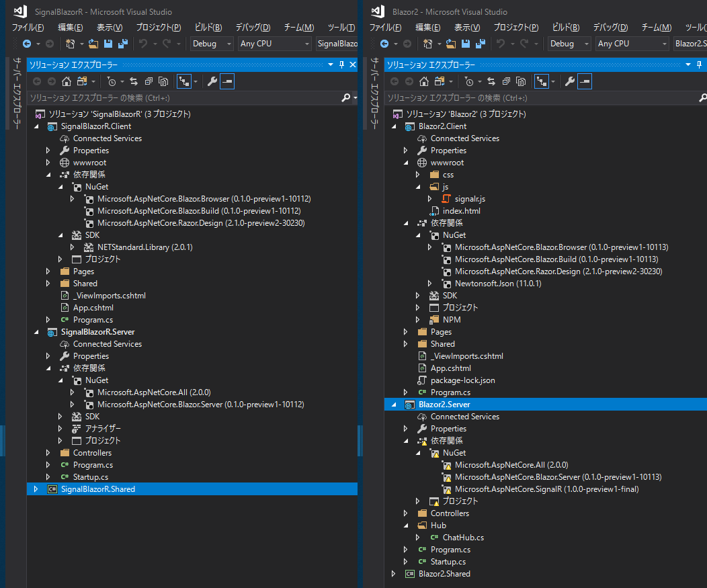The width and height of the screenshot is (707, 588).
Task: Pin the Solution Explorer panel
Action: tap(342, 65)
